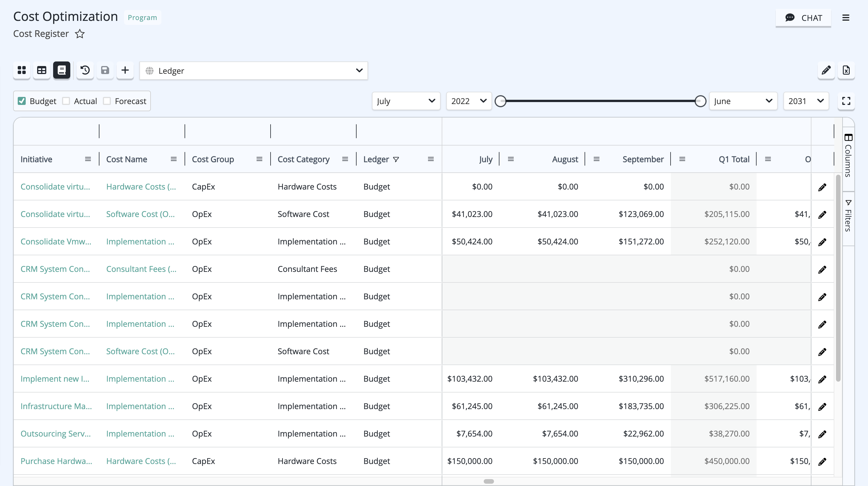
Task: Open the Consolidate Vmw... initiative link
Action: [56, 242]
